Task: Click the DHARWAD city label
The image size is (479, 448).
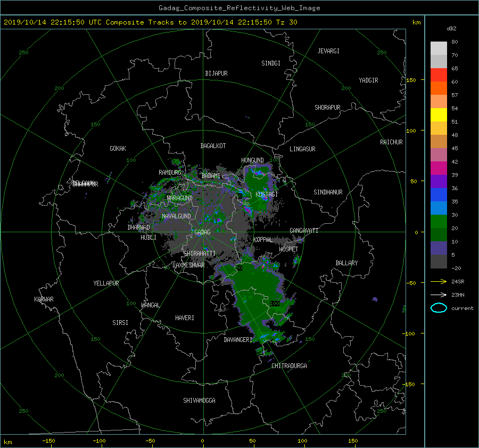Action: [138, 227]
